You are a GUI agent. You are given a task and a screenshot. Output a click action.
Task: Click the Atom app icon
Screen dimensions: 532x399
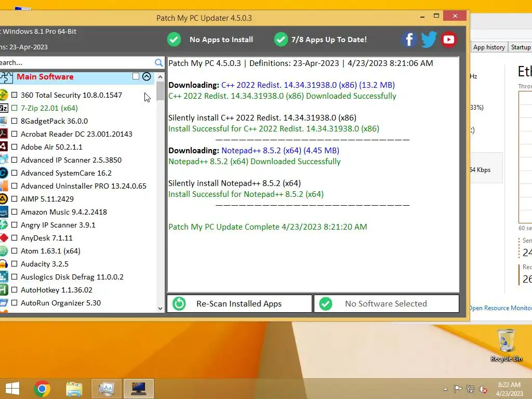[4, 251]
